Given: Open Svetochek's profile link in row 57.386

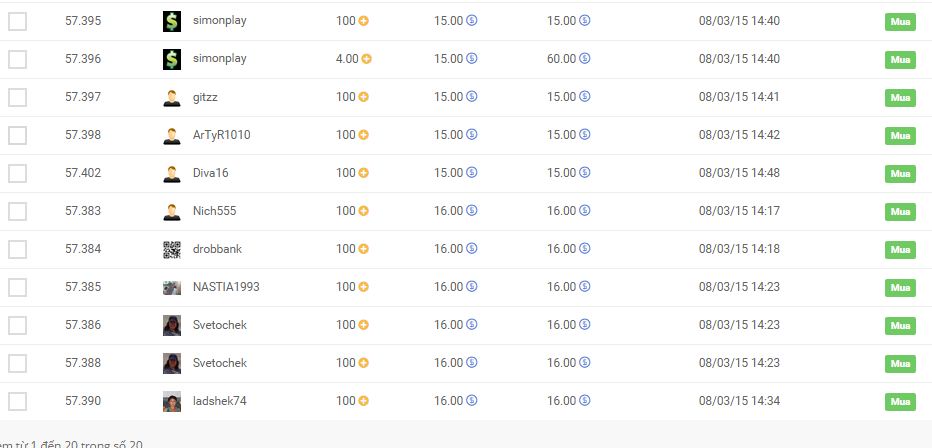Looking at the screenshot, I should (219, 325).
